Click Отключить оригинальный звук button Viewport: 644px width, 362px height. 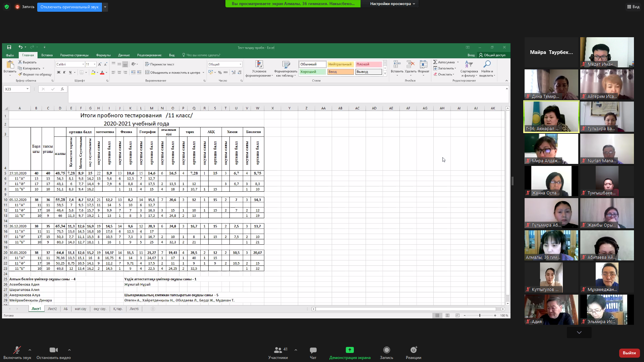coord(69,7)
